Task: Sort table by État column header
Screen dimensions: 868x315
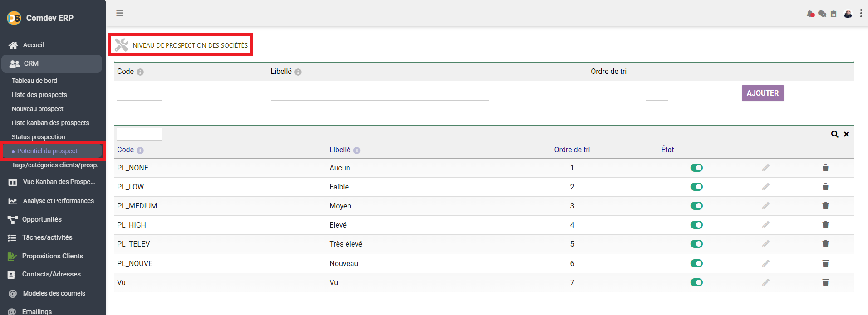Action: tap(667, 150)
